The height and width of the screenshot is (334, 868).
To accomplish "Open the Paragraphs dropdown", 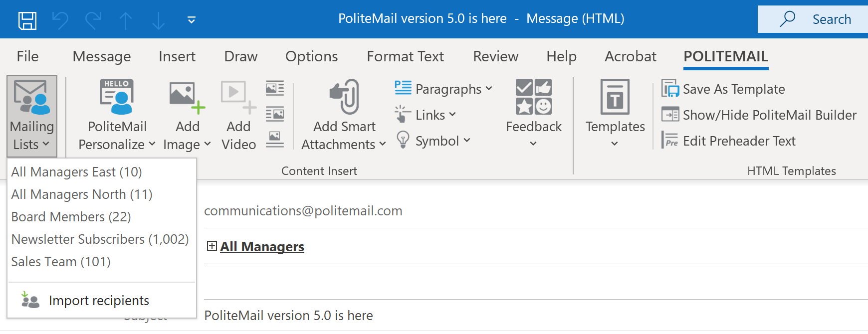I will click(x=443, y=89).
